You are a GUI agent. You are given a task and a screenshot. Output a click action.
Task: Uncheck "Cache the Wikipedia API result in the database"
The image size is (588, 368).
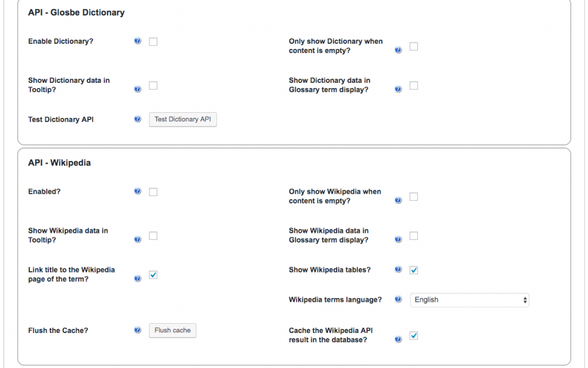click(x=413, y=335)
